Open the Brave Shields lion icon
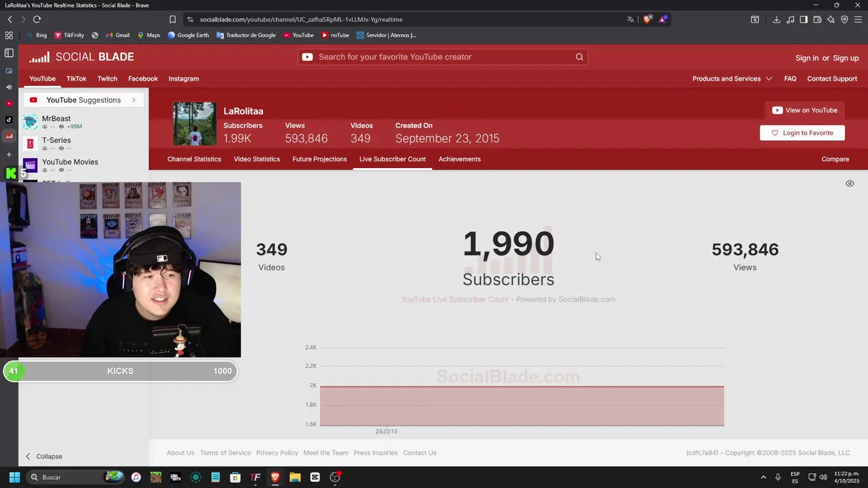Screen dimensions: 868x488 pos(647,20)
